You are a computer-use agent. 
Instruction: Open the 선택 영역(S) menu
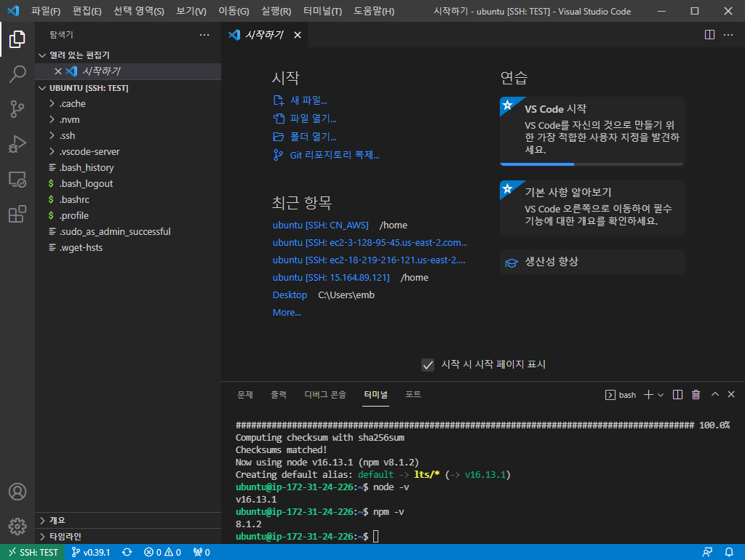(x=139, y=11)
